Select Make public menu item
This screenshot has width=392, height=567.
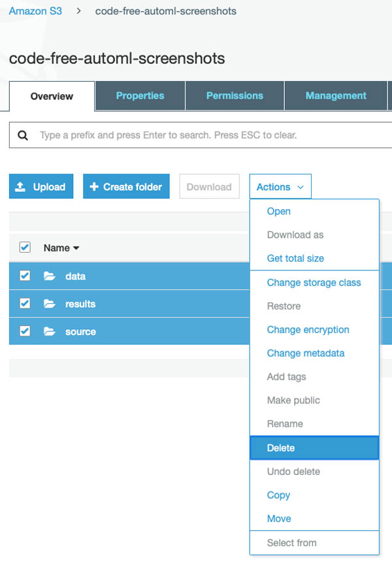pyautogui.click(x=314, y=400)
